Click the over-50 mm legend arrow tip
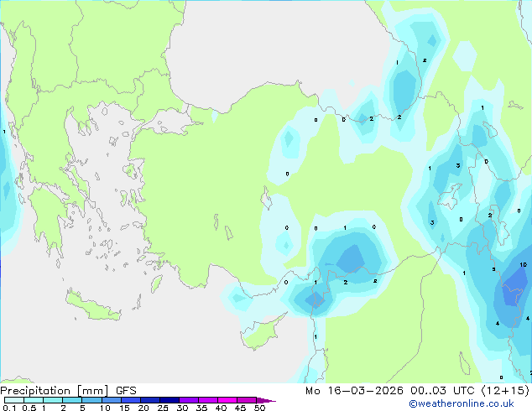 pos(266,400)
